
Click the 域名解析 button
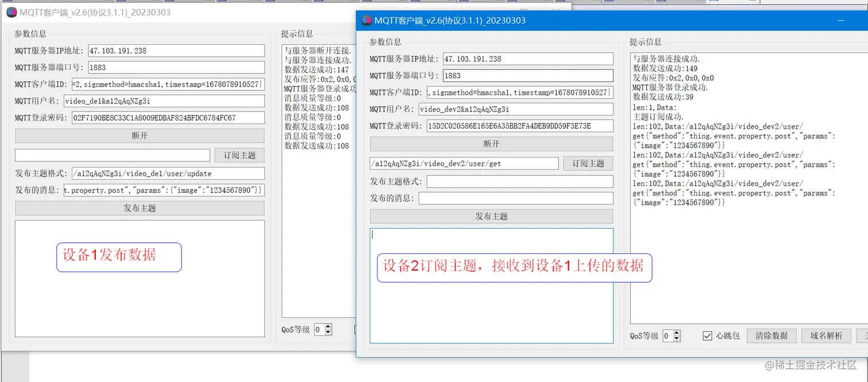pyautogui.click(x=826, y=335)
